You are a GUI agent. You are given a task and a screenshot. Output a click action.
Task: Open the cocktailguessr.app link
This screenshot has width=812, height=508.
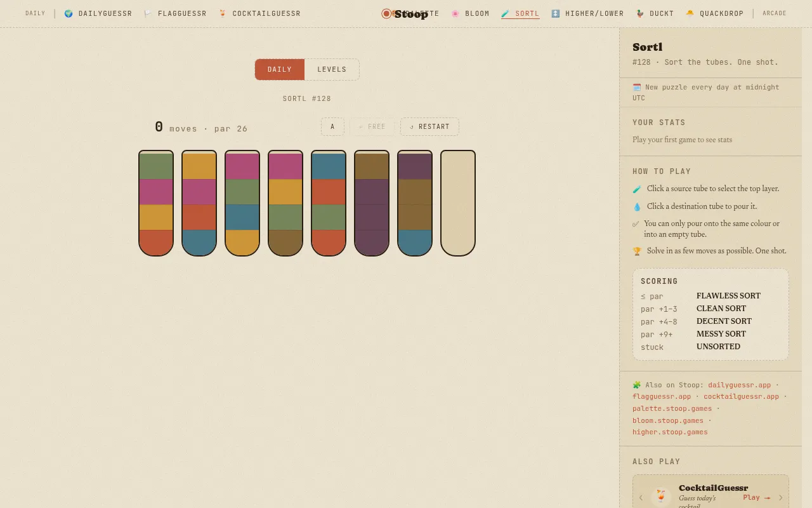(741, 396)
